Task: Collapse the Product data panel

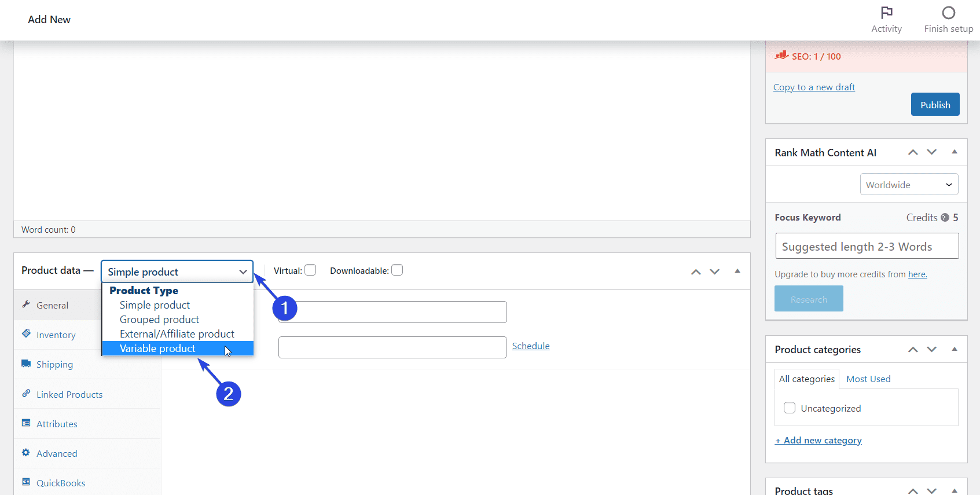Action: click(737, 271)
